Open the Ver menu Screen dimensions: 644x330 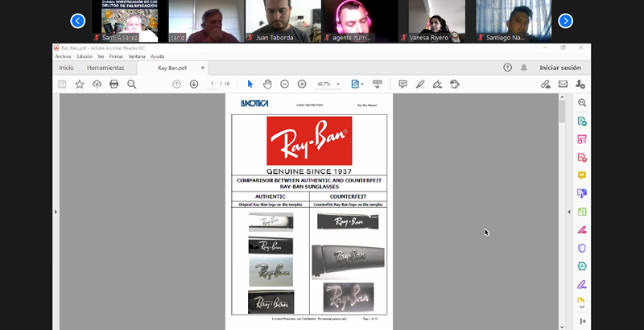[101, 56]
